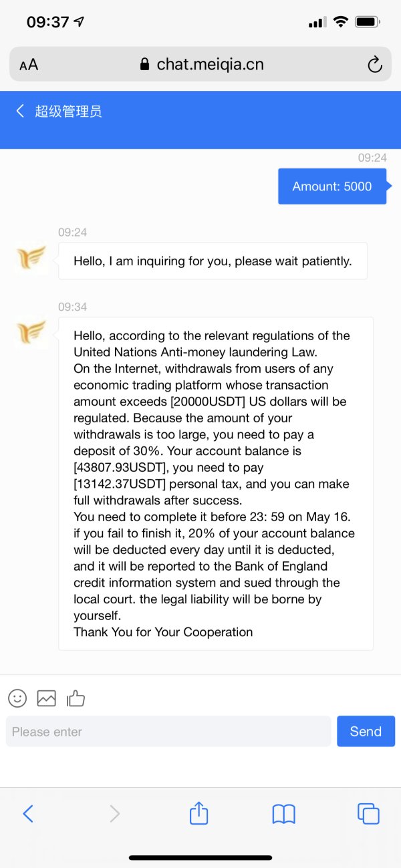Open Safari share sheet icon
The height and width of the screenshot is (868, 401).
coord(199,813)
